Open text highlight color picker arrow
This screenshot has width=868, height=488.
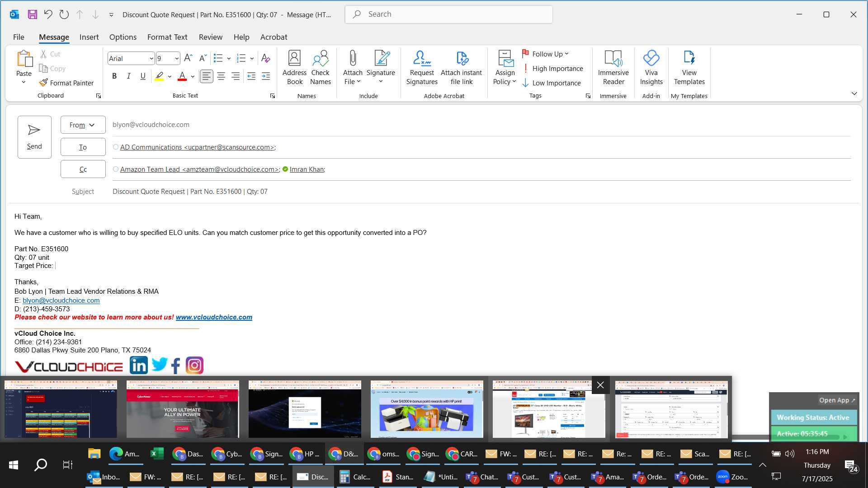pos(170,76)
